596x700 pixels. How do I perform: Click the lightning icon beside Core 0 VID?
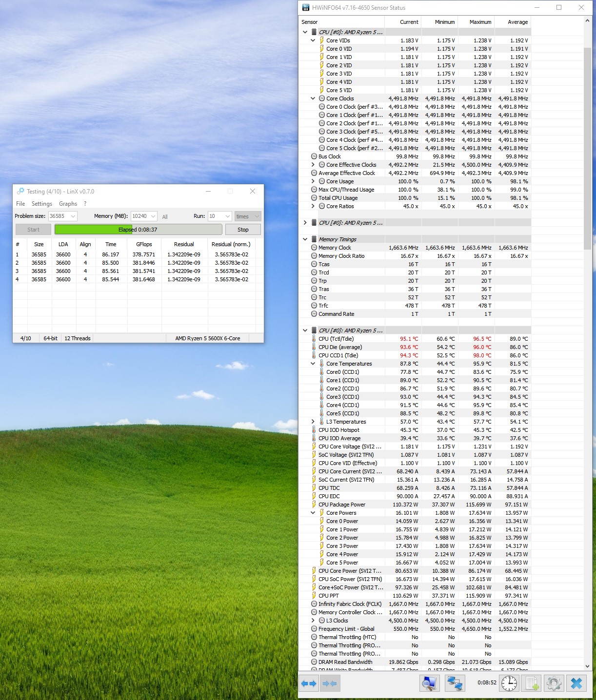pyautogui.click(x=321, y=49)
